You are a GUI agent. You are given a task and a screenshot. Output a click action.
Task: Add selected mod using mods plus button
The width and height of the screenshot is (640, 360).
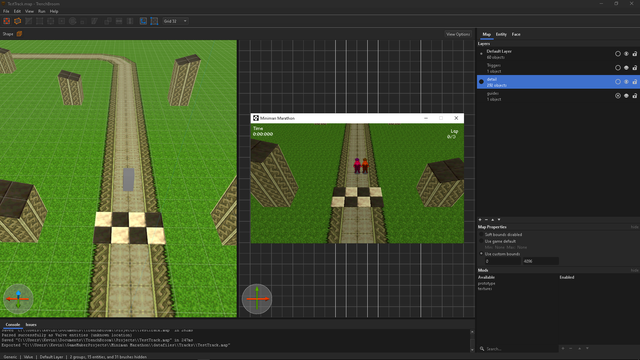563,349
